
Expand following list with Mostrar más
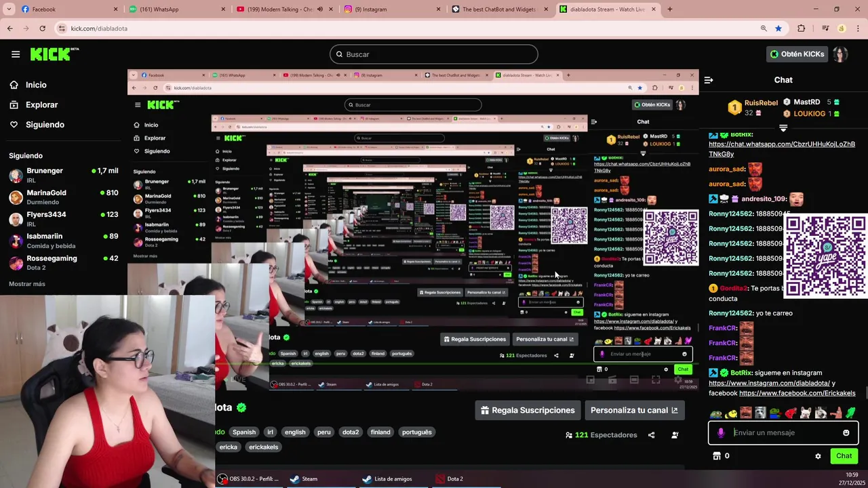click(27, 284)
